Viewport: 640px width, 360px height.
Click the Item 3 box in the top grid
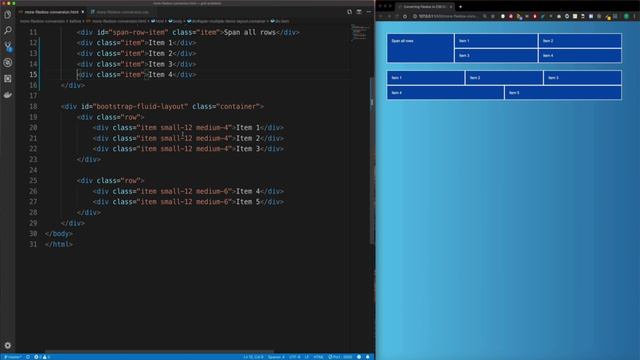pyautogui.click(x=496, y=56)
